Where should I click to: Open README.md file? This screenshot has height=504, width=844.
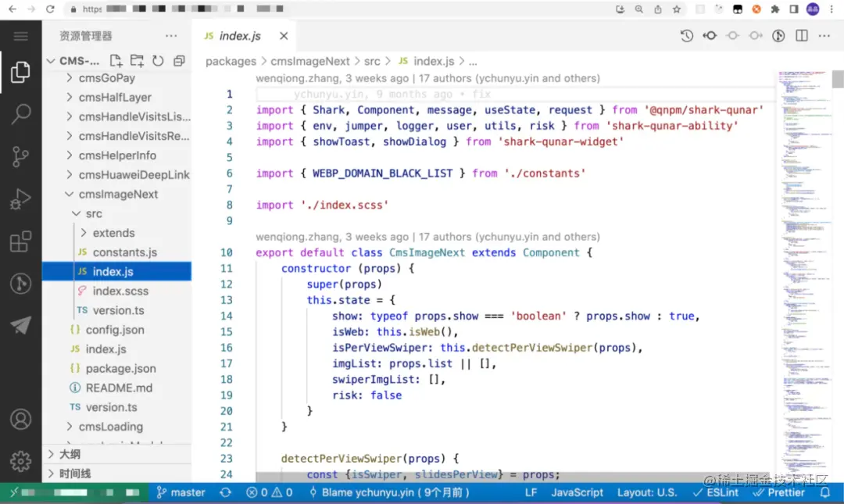click(116, 388)
